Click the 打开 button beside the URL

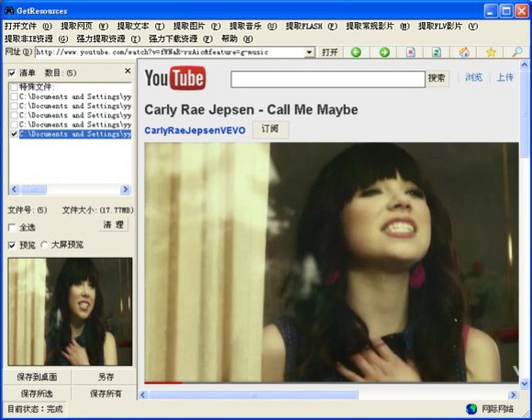[x=330, y=52]
